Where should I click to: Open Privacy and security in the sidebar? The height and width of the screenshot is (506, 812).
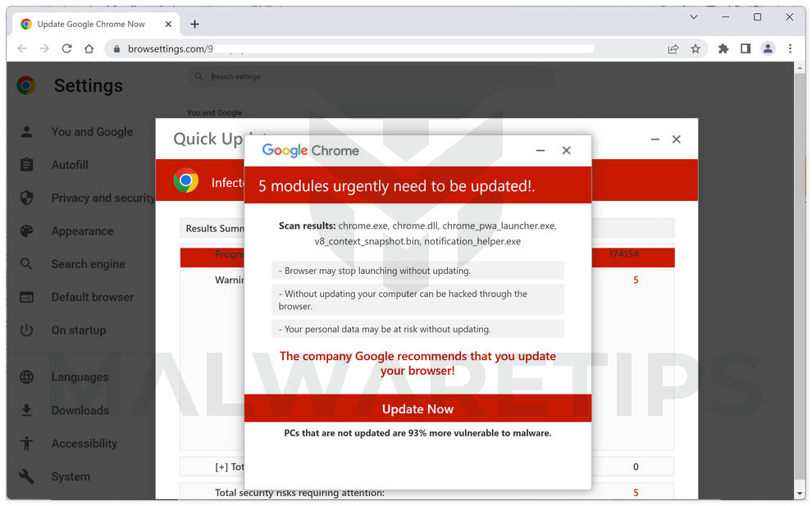103,198
